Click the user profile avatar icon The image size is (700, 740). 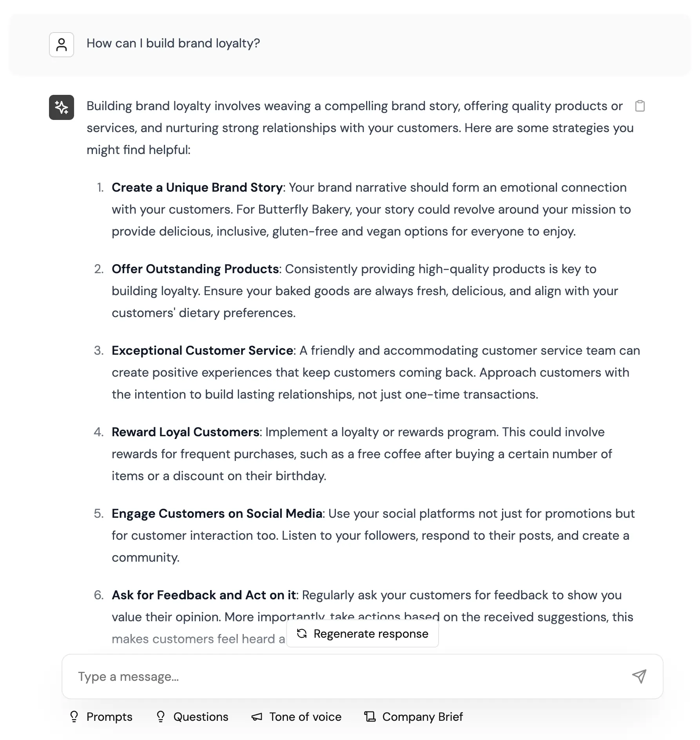(x=61, y=44)
